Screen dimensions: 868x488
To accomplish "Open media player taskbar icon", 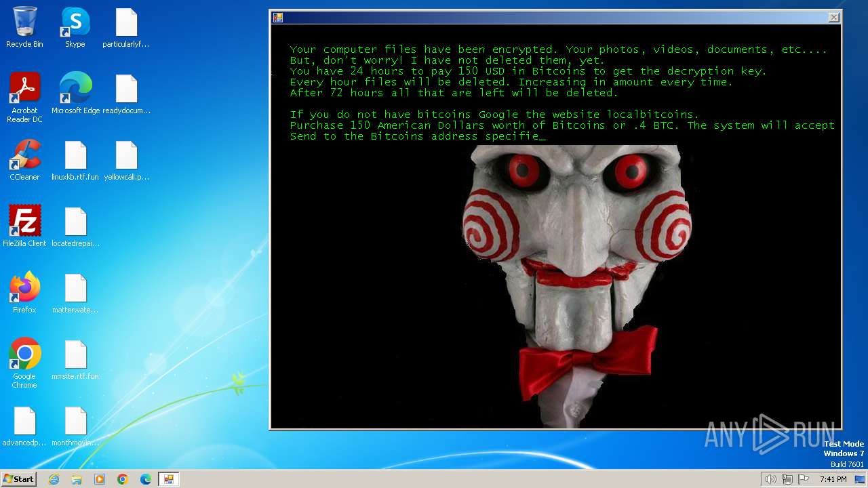I will coord(100,479).
